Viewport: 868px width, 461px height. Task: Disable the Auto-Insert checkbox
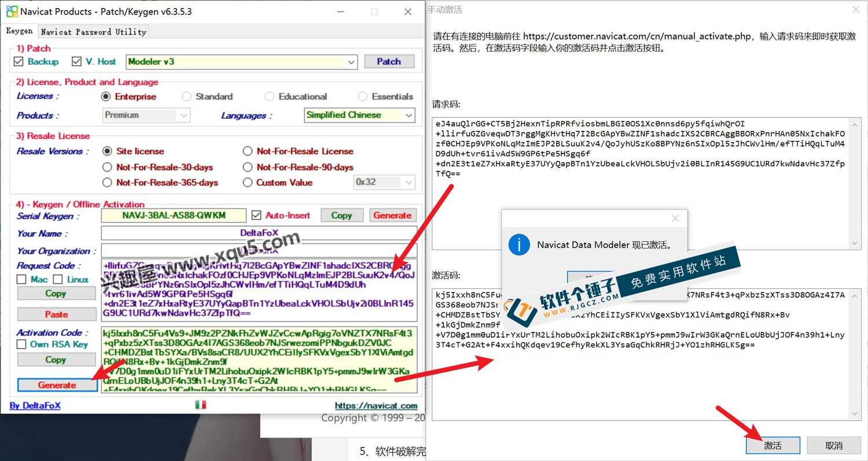coord(256,215)
